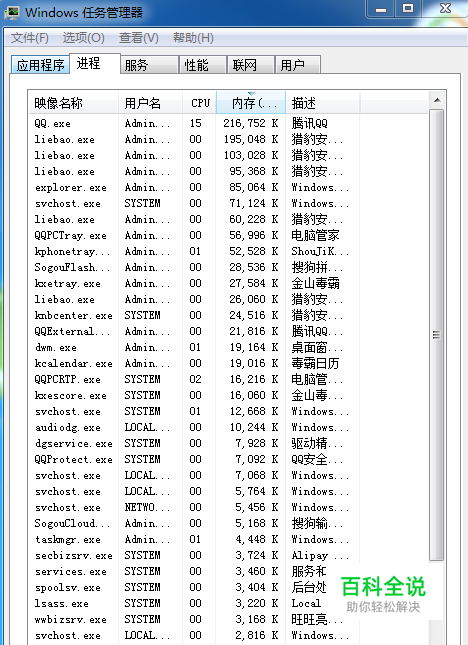The image size is (468, 645).
Task: Select the QQExternal process row
Action: [195, 332]
